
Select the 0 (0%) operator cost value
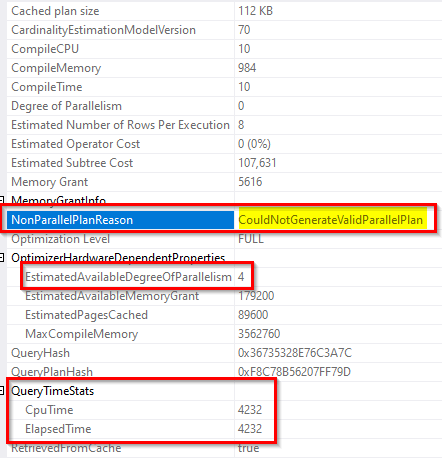[x=254, y=144]
